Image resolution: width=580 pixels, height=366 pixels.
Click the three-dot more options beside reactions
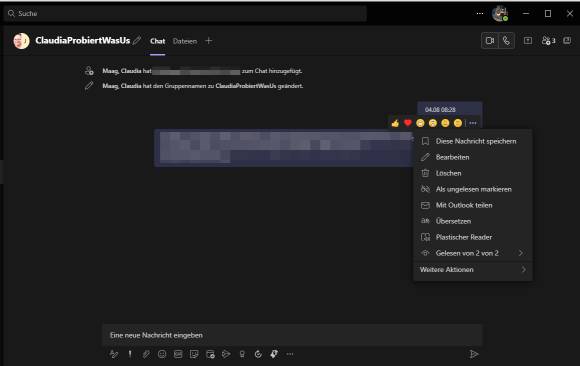click(x=473, y=123)
